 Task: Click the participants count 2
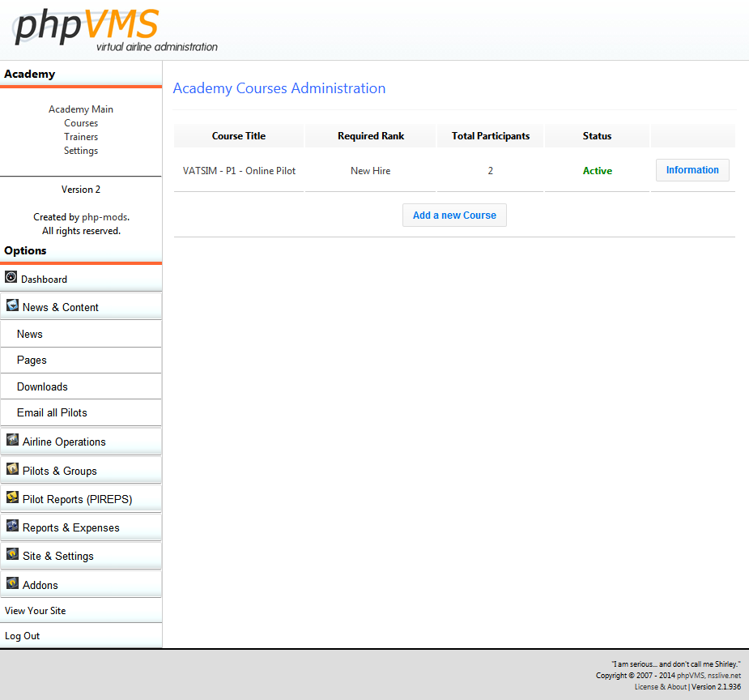tap(490, 171)
